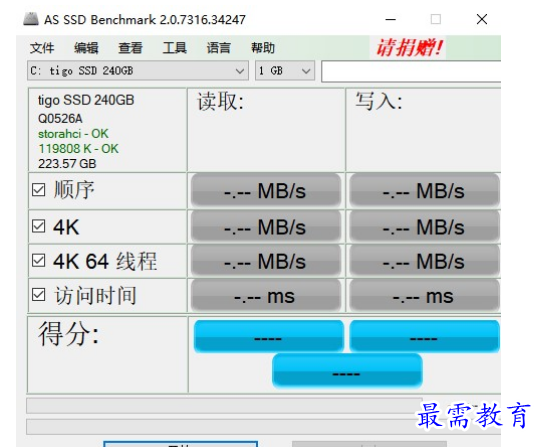Click the AS SSD Benchmark app icon
Image resolution: width=539 pixels, height=447 pixels.
click(31, 19)
